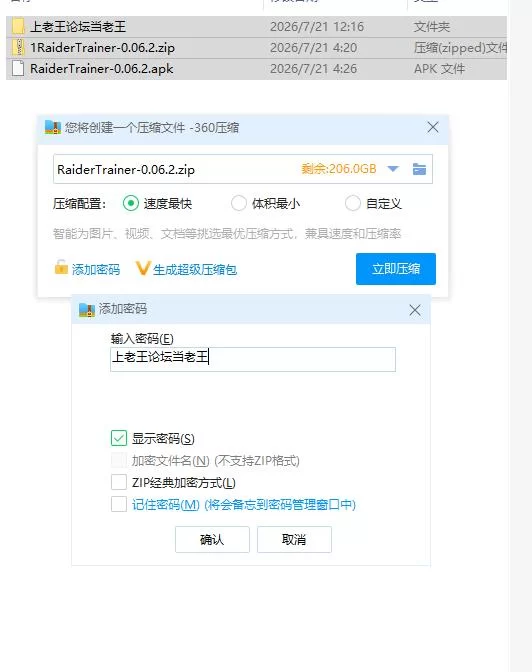Click the APK 文件 type cell
This screenshot has width=532, height=672.
coord(439,69)
